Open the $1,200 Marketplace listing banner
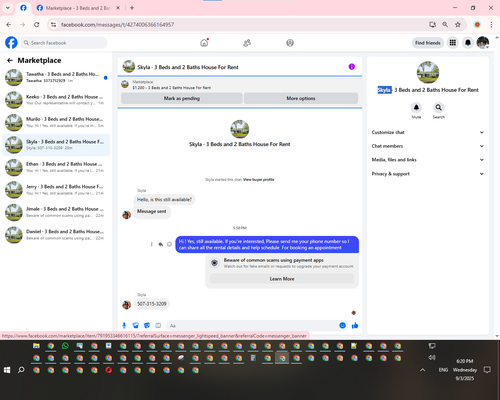The image size is (500, 400). point(240,85)
